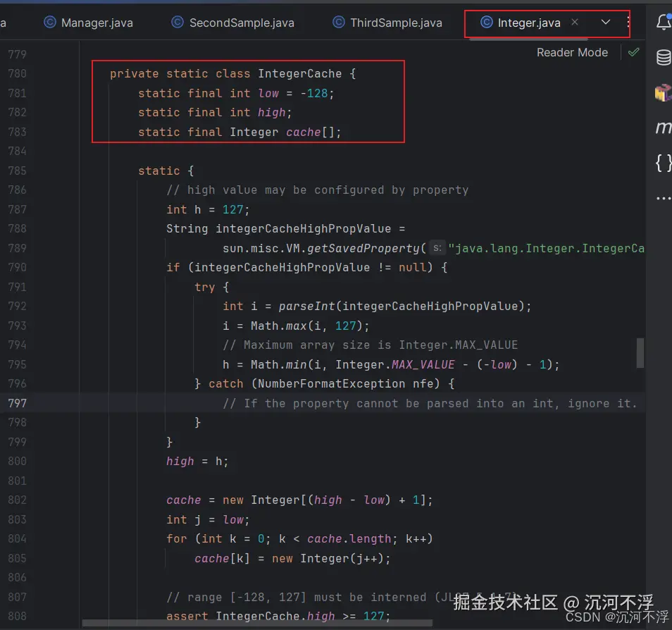Click on NumberFormatException in catch clause

[331, 383]
